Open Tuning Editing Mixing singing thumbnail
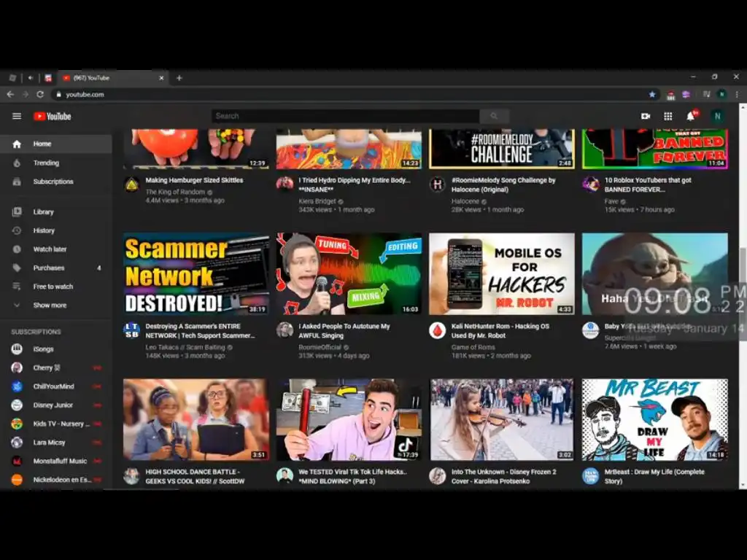The image size is (747, 560). click(349, 274)
